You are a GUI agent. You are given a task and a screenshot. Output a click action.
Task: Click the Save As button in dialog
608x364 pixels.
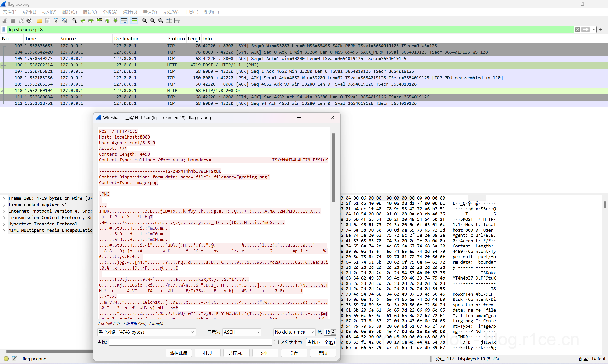[x=236, y=353]
